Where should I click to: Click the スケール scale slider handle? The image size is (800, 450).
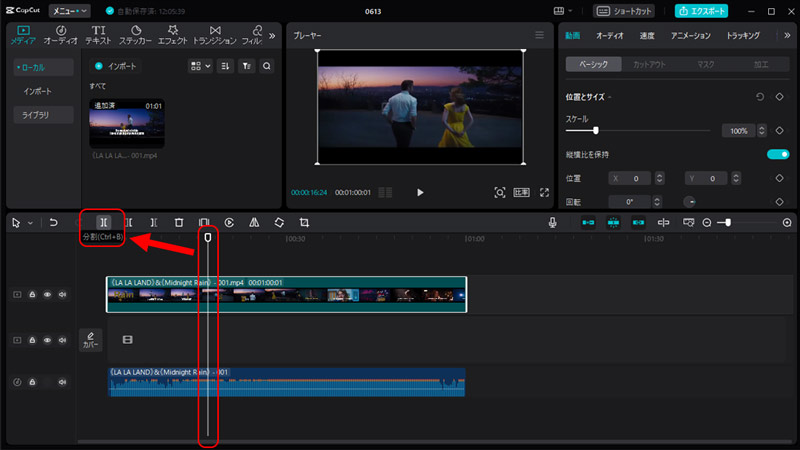click(x=596, y=130)
